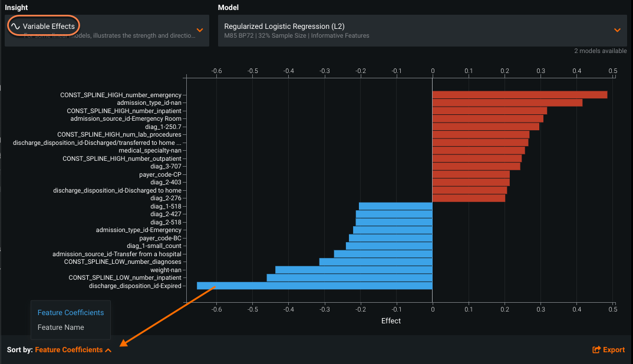Click the blue diag_1-518 bar
Image resolution: width=633 pixels, height=364 pixels.
point(395,206)
